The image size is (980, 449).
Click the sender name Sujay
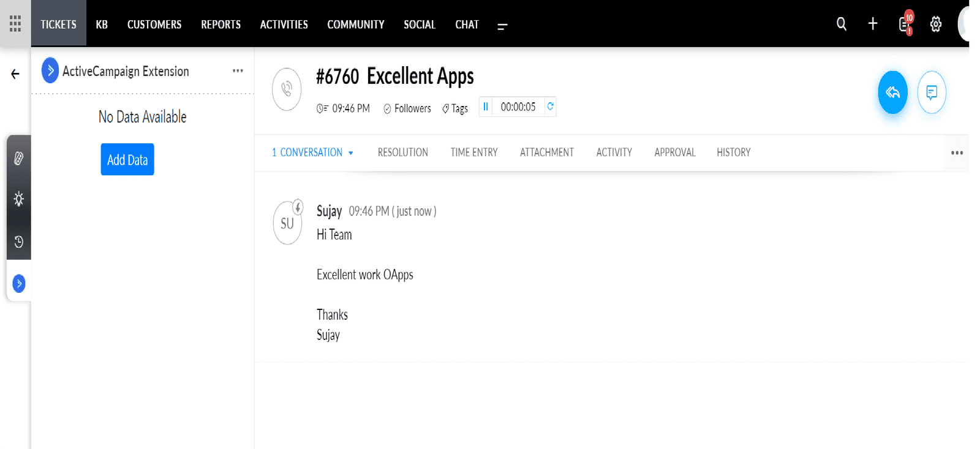[x=329, y=211]
